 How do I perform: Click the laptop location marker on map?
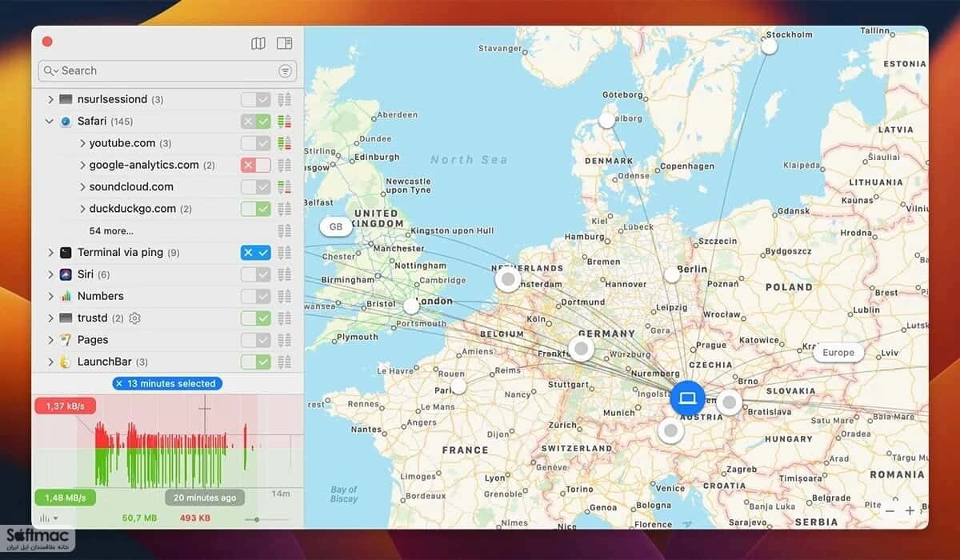pos(687,398)
